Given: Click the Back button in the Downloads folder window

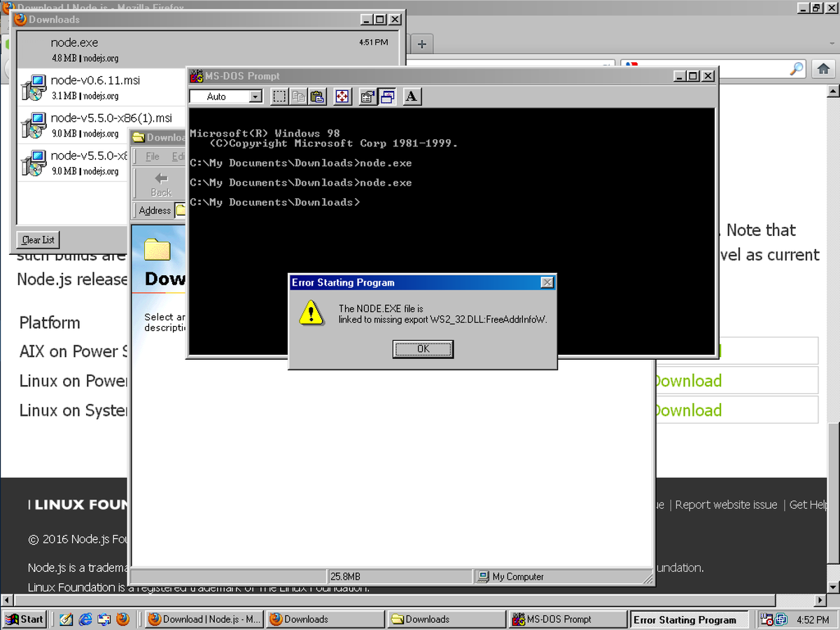Looking at the screenshot, I should (x=161, y=184).
